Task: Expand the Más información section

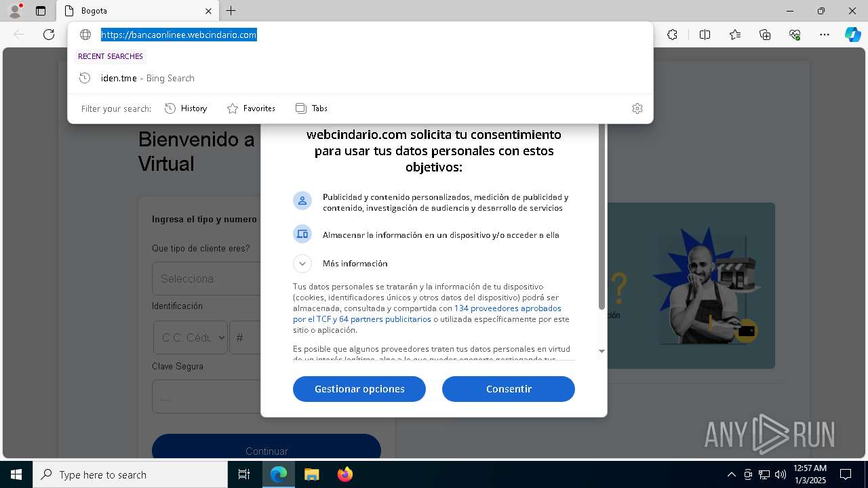Action: 302,263
